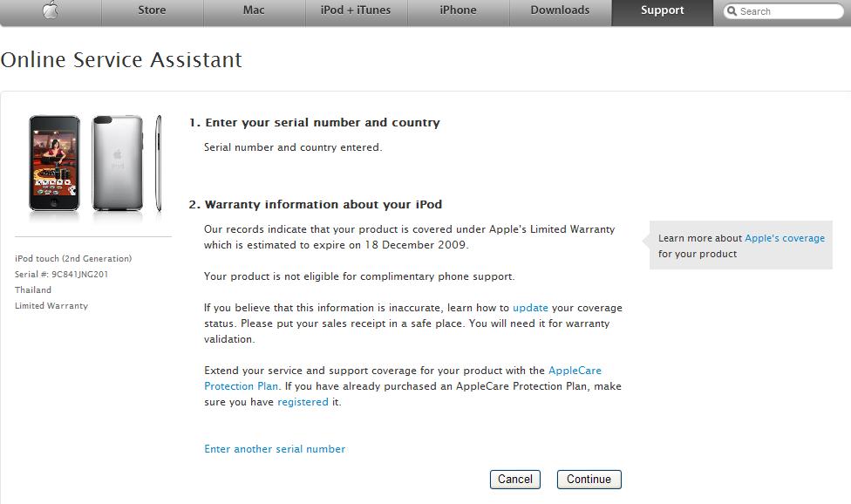Click the Thailand country label
This screenshot has height=504, width=851.
point(33,290)
